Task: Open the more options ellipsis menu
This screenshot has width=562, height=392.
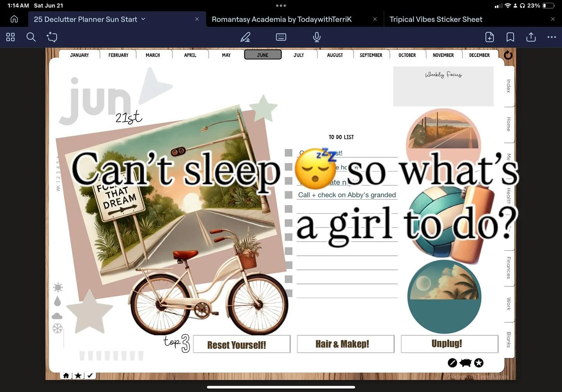Action: (x=551, y=37)
